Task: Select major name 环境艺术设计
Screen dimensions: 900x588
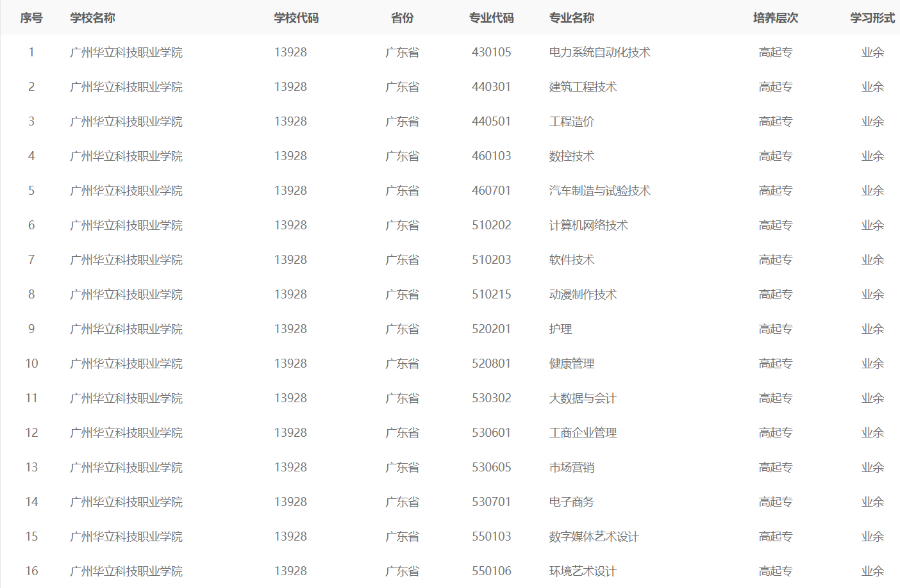Action: 583,571
